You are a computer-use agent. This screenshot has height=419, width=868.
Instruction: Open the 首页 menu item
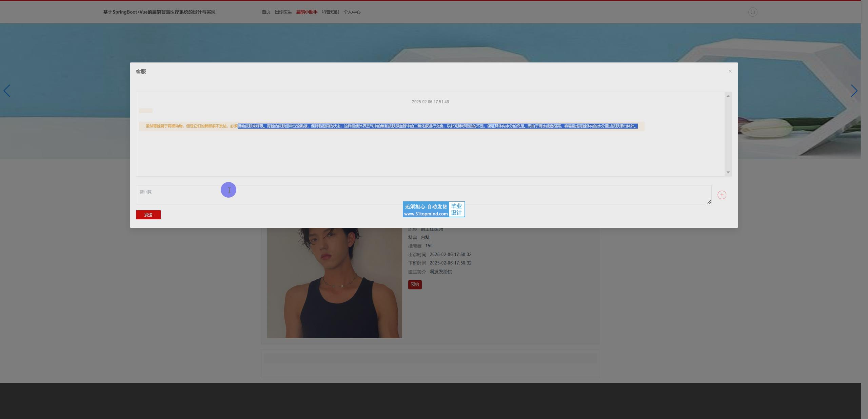pos(266,12)
